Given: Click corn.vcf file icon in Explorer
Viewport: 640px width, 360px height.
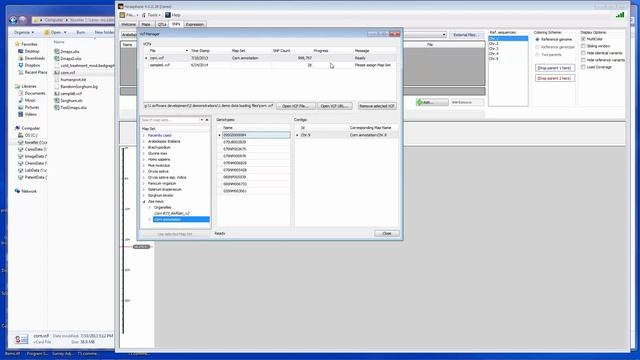Looking at the screenshot, I should tap(57, 73).
